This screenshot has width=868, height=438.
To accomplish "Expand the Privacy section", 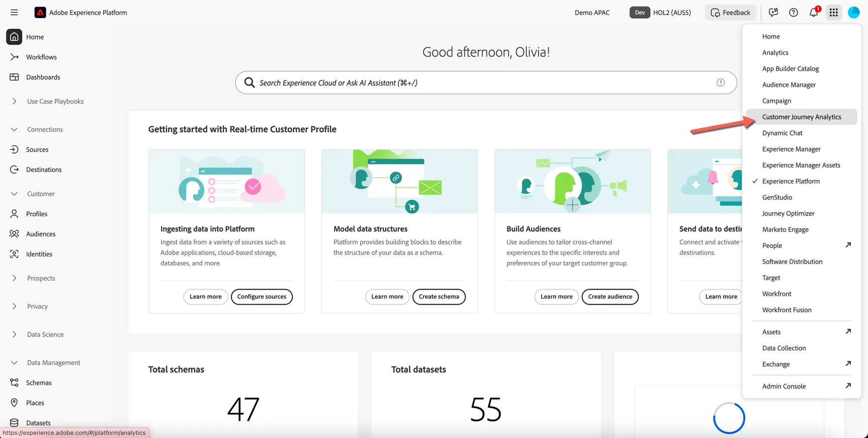I will [14, 306].
